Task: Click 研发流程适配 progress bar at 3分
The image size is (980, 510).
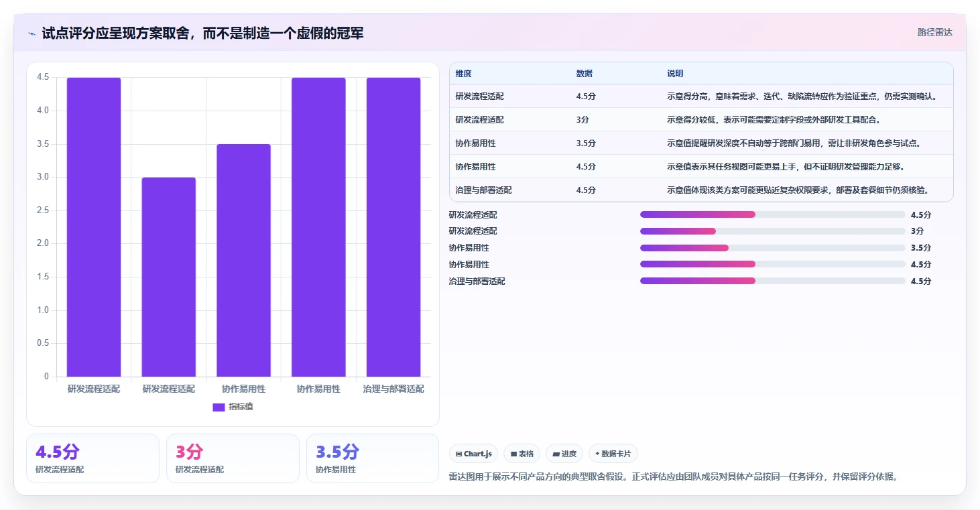Action: (772, 231)
